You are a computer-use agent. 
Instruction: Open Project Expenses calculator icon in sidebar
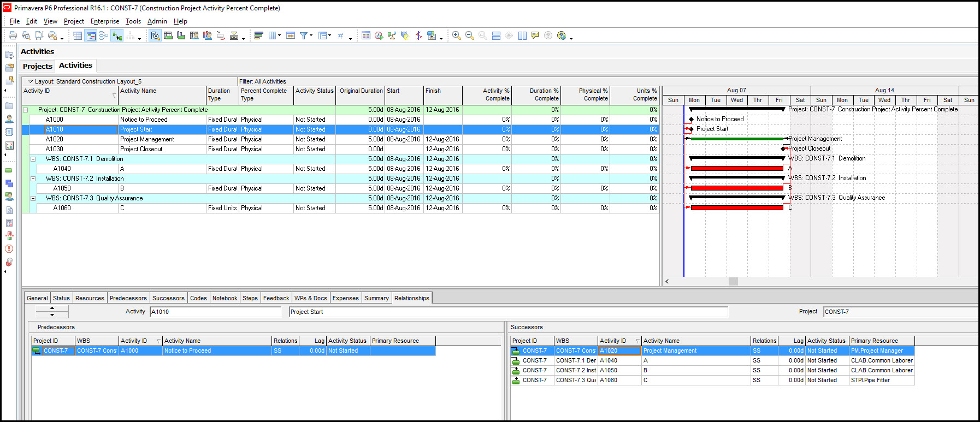point(9,223)
